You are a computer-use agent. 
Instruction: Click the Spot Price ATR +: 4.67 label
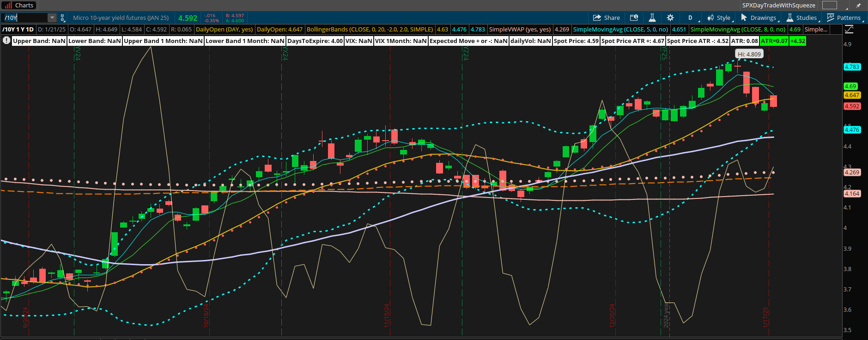click(x=633, y=41)
